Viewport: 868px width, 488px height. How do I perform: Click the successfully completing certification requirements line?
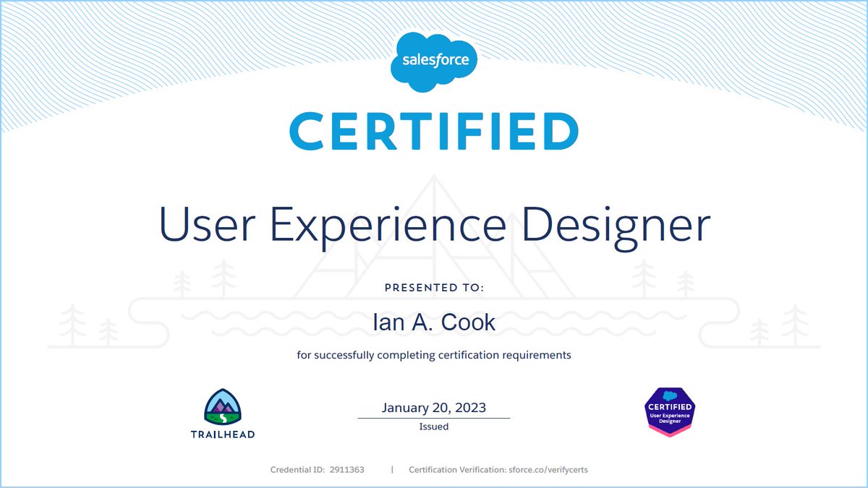[x=434, y=355]
